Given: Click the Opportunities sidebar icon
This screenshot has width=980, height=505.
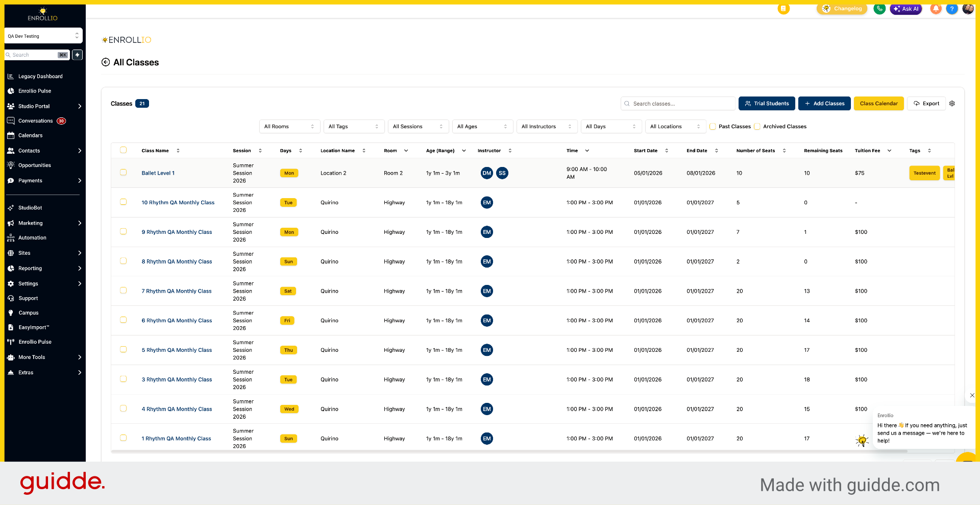Looking at the screenshot, I should [11, 165].
